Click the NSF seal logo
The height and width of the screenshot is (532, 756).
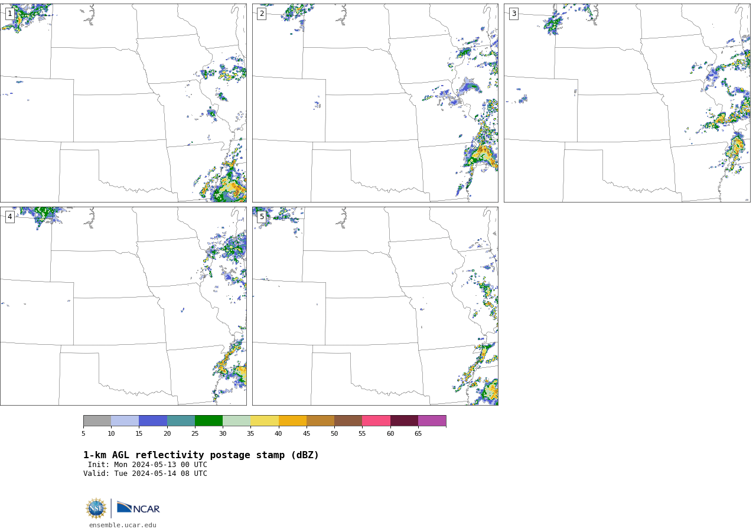[96, 508]
